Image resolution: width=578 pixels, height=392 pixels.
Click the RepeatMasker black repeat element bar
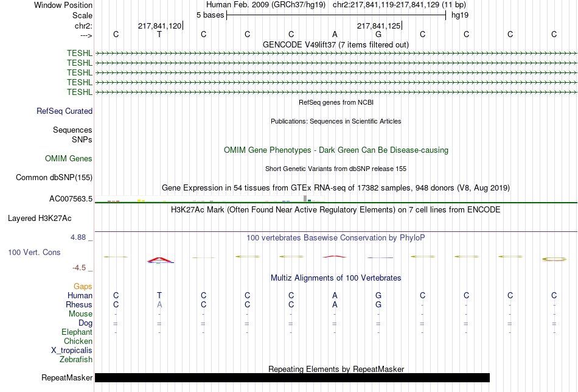292,377
